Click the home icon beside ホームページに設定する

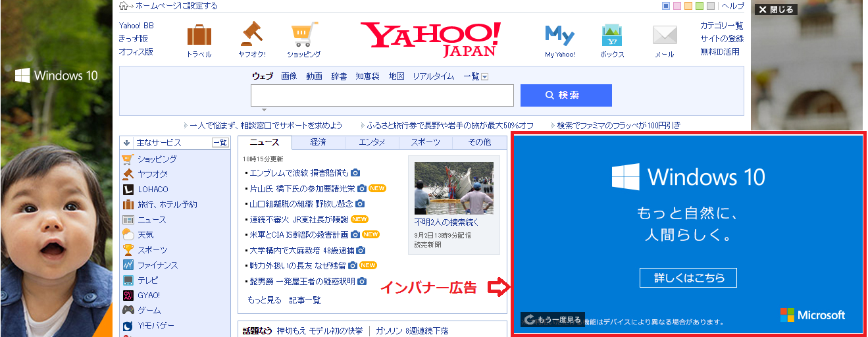pyautogui.click(x=124, y=6)
